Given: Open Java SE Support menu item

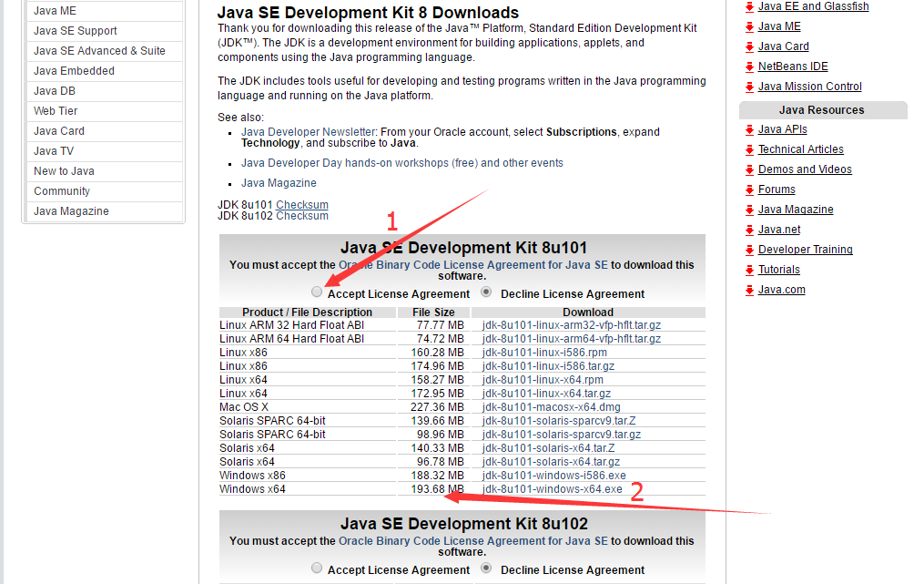Looking at the screenshot, I should (x=105, y=31).
